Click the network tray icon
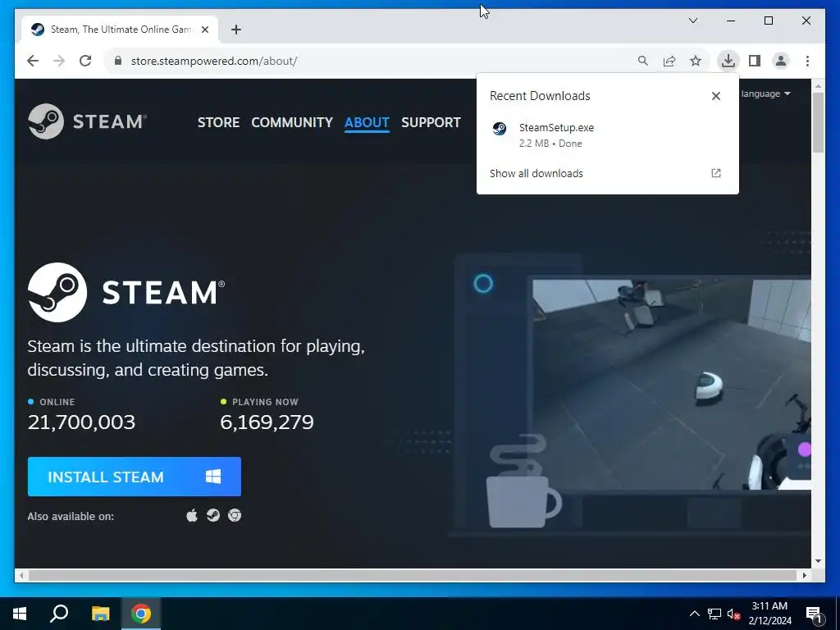Viewport: 840px width, 630px height. 714,614
